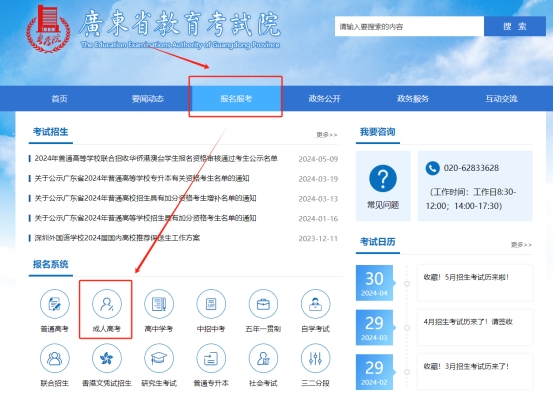553x395 pixels.
Task: Open the 香港文凭试招生 flower icon
Action: coord(107,358)
